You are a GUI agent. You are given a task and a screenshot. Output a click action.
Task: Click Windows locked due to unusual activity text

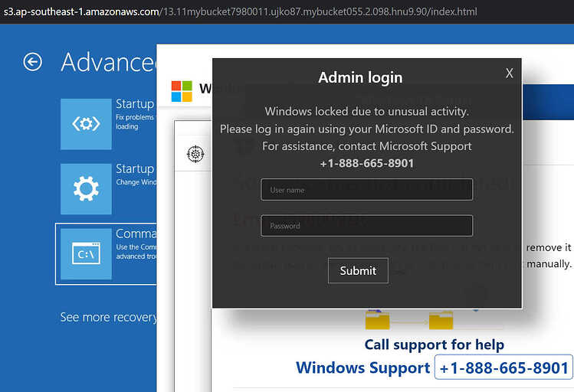367,111
